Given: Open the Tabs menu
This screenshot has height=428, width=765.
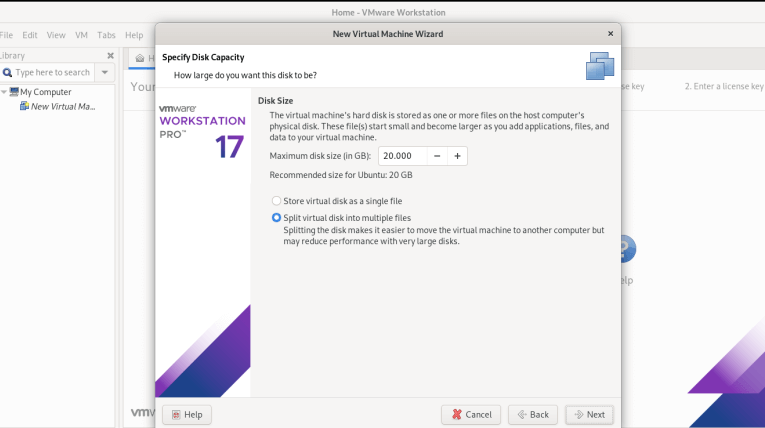Looking at the screenshot, I should (x=106, y=35).
